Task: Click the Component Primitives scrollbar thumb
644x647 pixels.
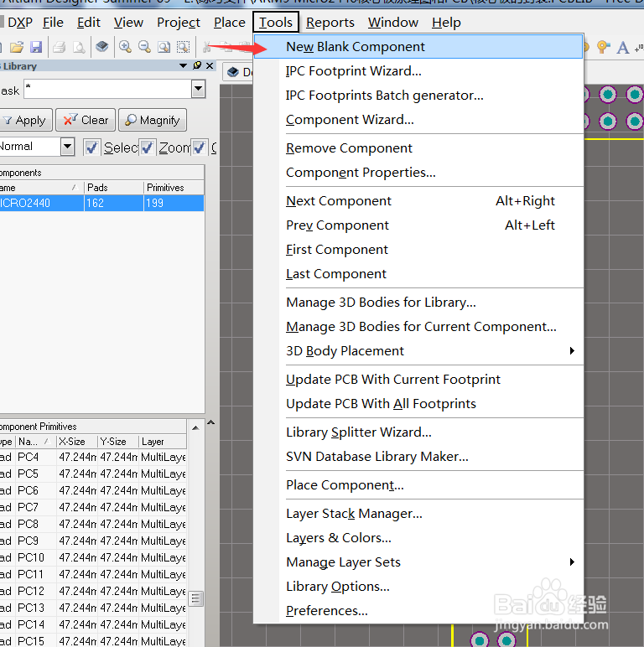Action: (x=195, y=598)
